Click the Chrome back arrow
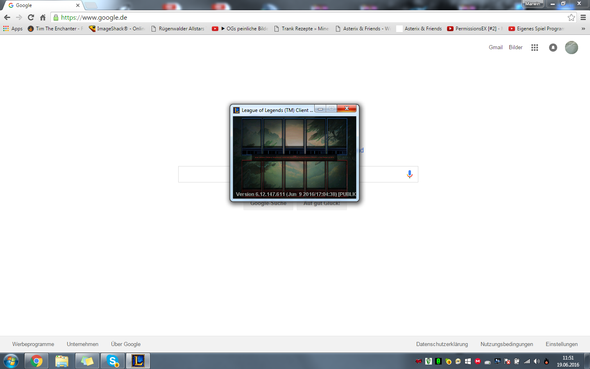590x369 pixels. click(x=7, y=18)
